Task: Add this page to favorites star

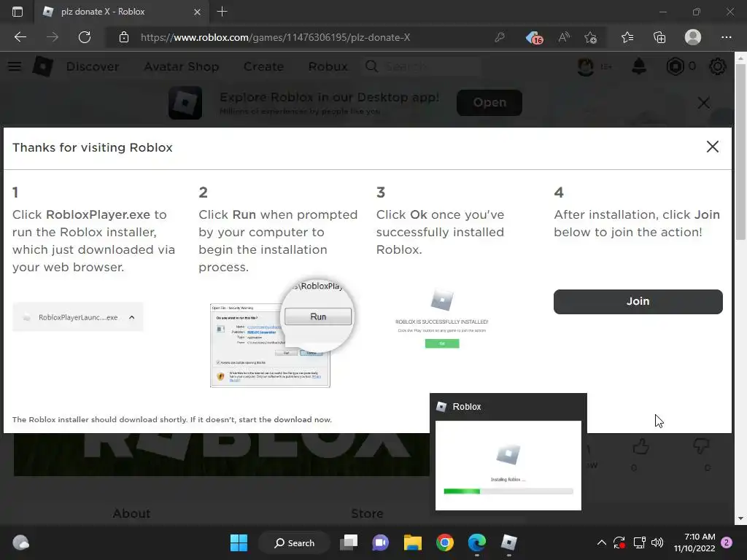Action: (x=591, y=37)
